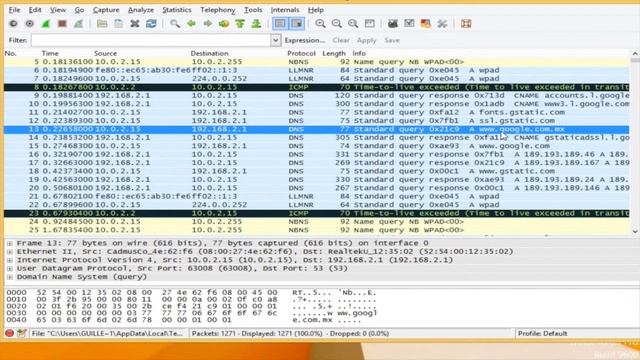Screen dimensions: 640x360
Task: Select packet 18 query www.gstatic.com
Action: tap(317, 171)
